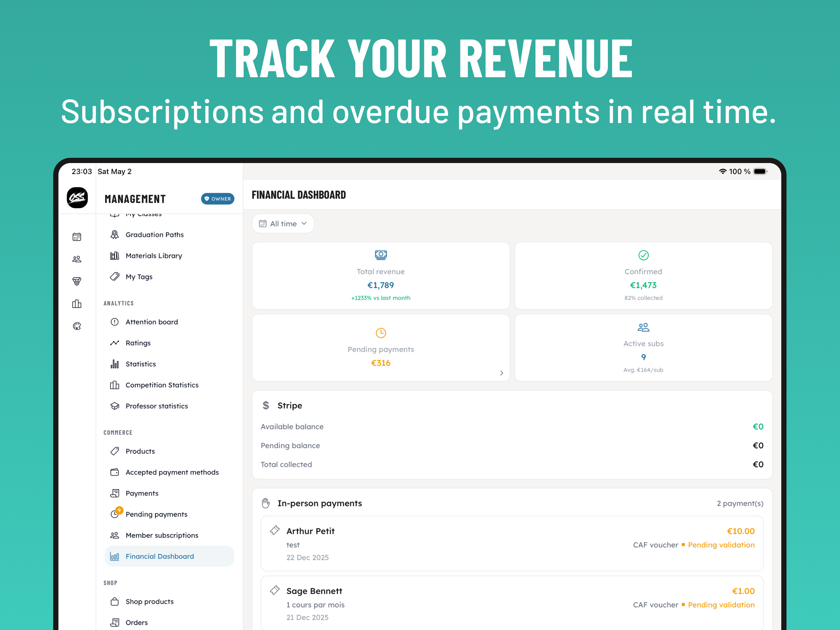
Task: Open Sage Bennett's payment entry
Action: (512, 603)
